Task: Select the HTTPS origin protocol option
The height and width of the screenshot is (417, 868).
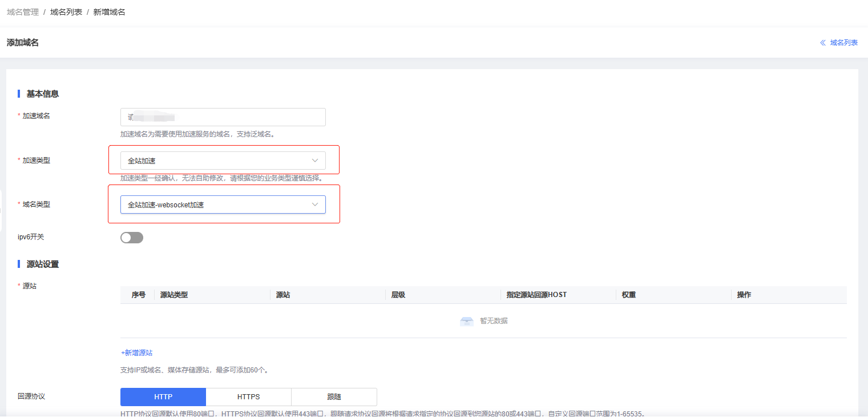Action: click(x=249, y=397)
